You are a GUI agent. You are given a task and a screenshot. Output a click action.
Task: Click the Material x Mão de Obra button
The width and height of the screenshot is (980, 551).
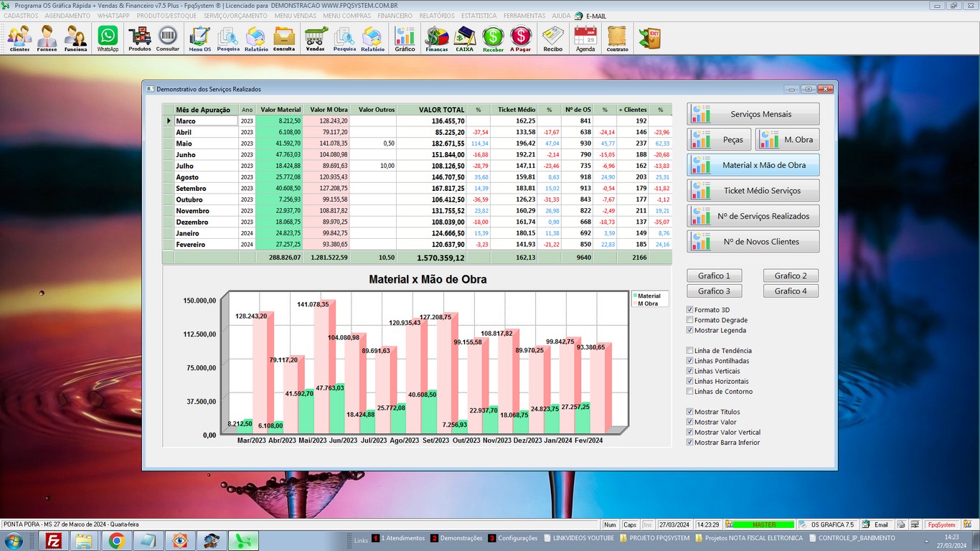point(753,165)
